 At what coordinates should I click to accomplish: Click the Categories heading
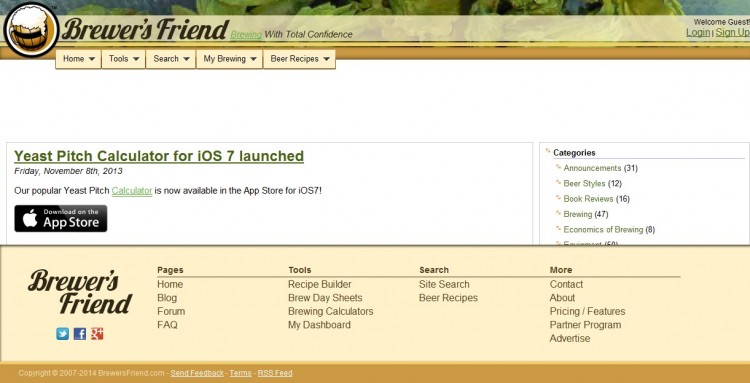coord(574,153)
